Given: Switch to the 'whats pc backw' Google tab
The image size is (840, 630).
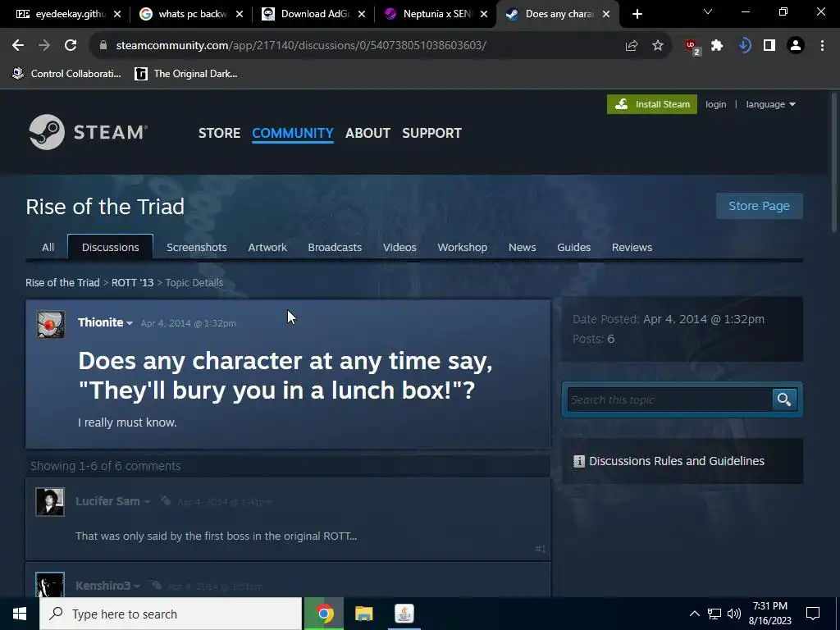Looking at the screenshot, I should pos(184,14).
